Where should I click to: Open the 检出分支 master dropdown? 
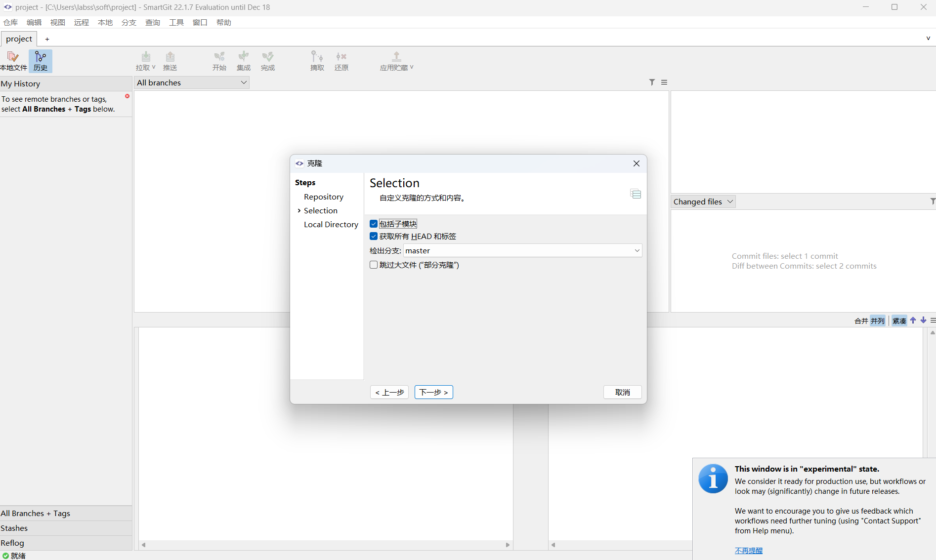coord(522,250)
